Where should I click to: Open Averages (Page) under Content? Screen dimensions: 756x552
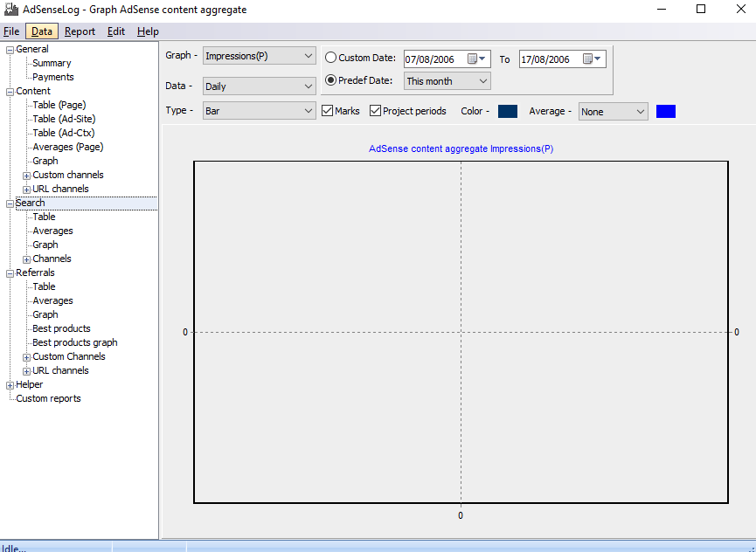point(67,147)
